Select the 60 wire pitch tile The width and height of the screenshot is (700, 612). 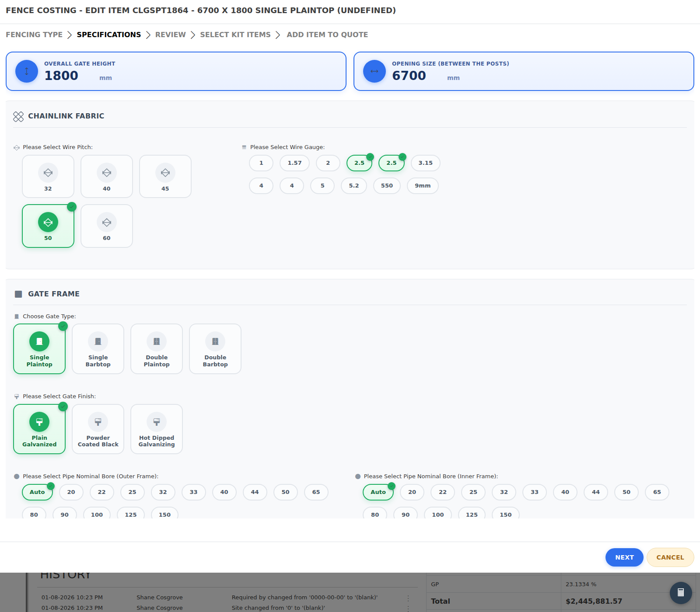tap(107, 226)
